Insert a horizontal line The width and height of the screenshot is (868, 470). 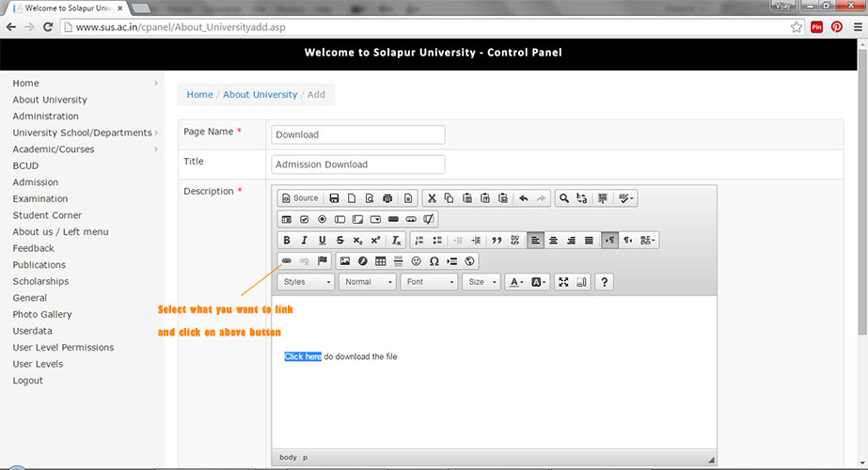pyautogui.click(x=398, y=260)
